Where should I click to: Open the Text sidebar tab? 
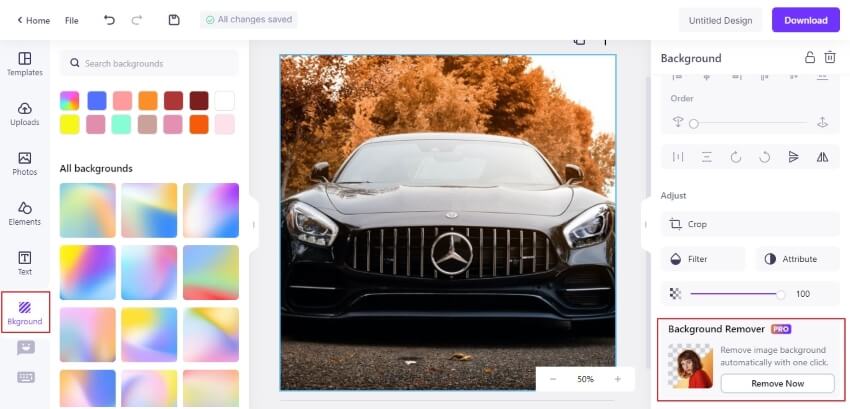[25, 264]
